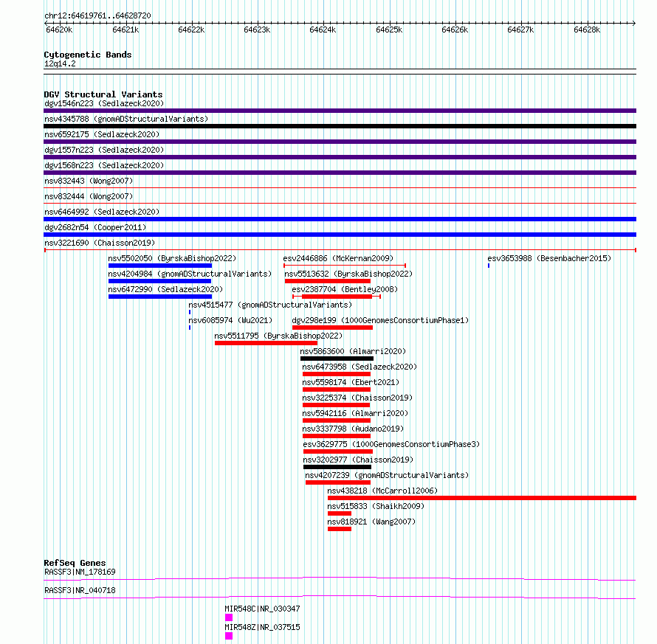Select the nsv6464992 (Sedlazeck2020) blue bar
The height and width of the screenshot is (644, 657).
(340, 219)
